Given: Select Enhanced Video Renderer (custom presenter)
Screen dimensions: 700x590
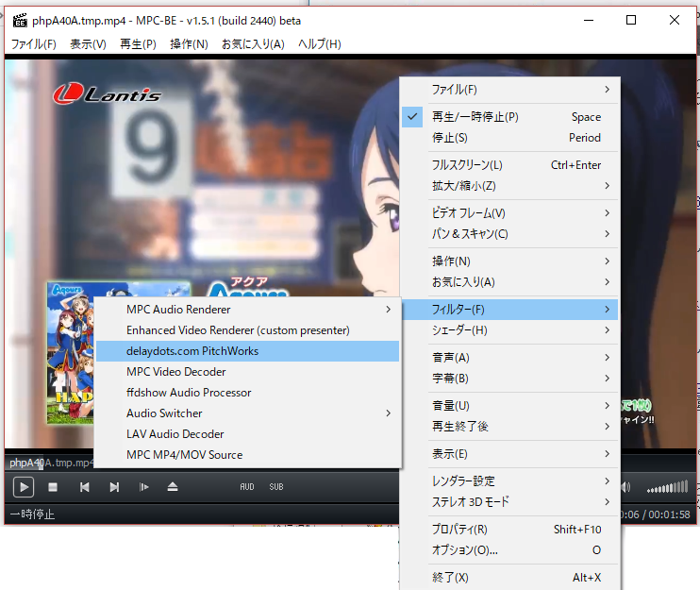Looking at the screenshot, I should (x=248, y=330).
